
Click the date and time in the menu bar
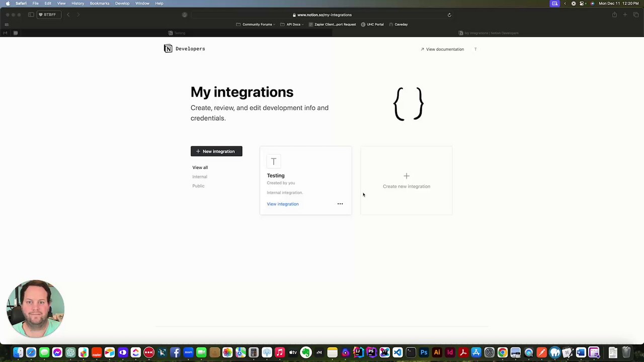[x=619, y=4]
